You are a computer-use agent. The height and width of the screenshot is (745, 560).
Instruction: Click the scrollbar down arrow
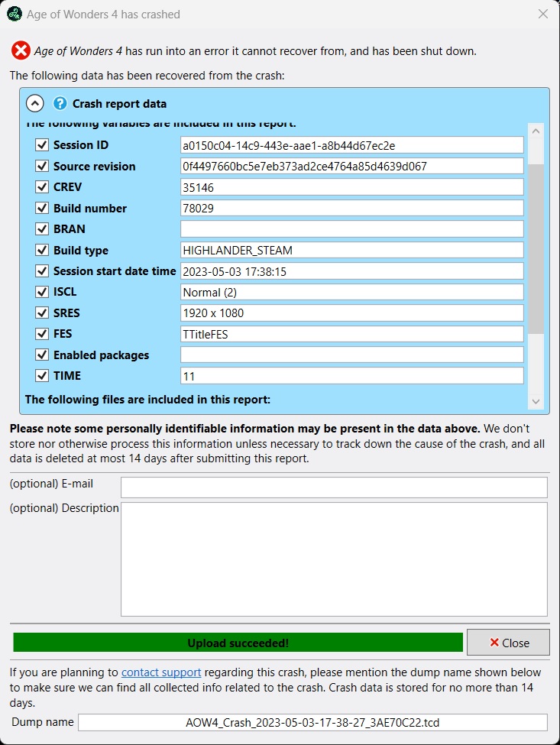(x=536, y=401)
